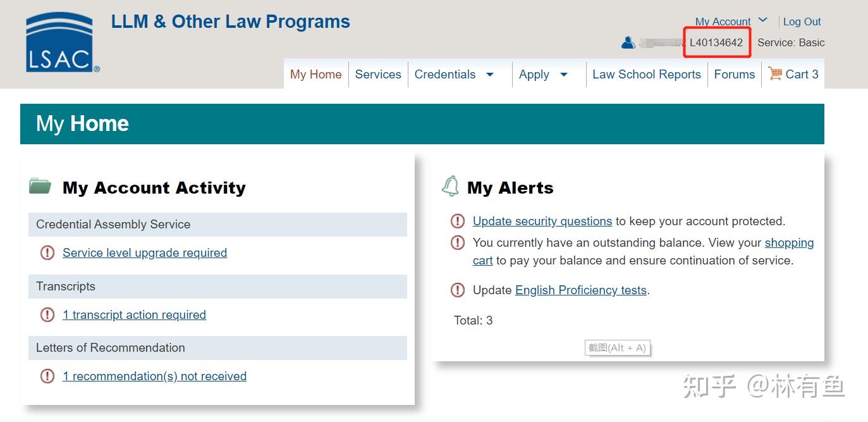Click the L40134642 account number
The width and height of the screenshot is (868, 422).
tap(716, 42)
